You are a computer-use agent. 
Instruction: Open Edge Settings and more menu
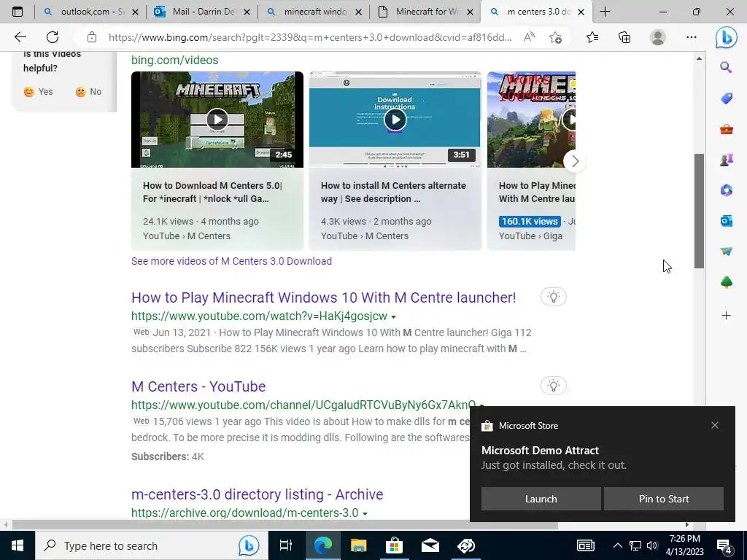coord(692,37)
